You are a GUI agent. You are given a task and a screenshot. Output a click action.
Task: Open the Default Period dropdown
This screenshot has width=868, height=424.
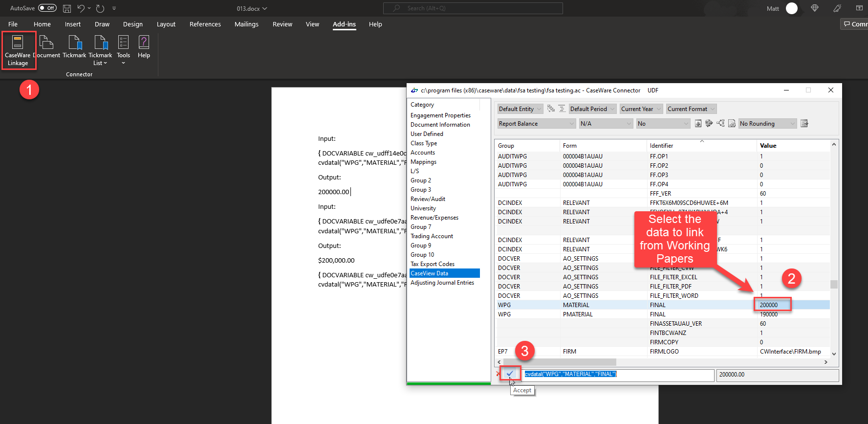[592, 109]
